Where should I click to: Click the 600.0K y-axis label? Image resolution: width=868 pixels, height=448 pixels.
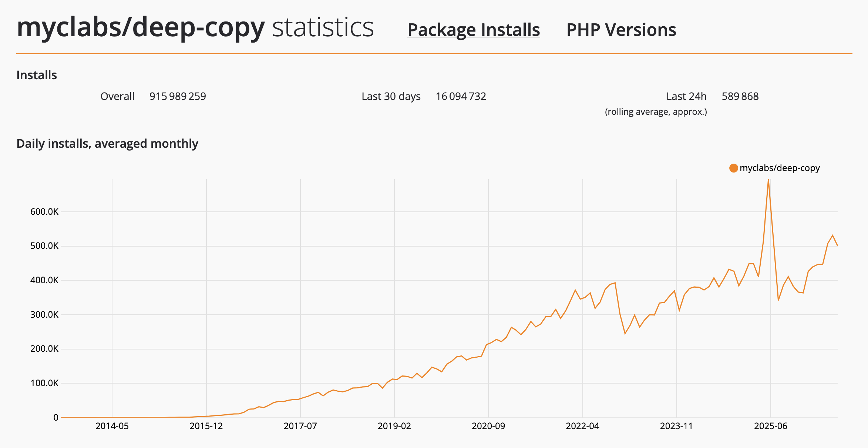point(44,212)
